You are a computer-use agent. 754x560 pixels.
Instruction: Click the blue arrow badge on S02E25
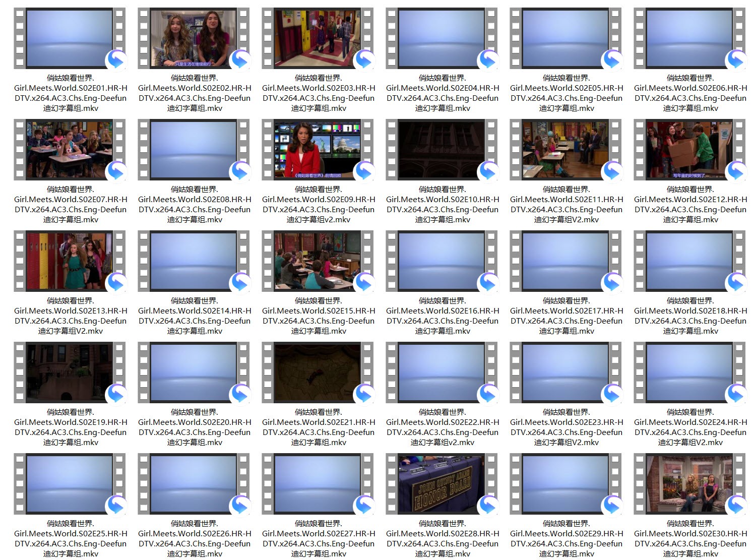[x=116, y=506]
